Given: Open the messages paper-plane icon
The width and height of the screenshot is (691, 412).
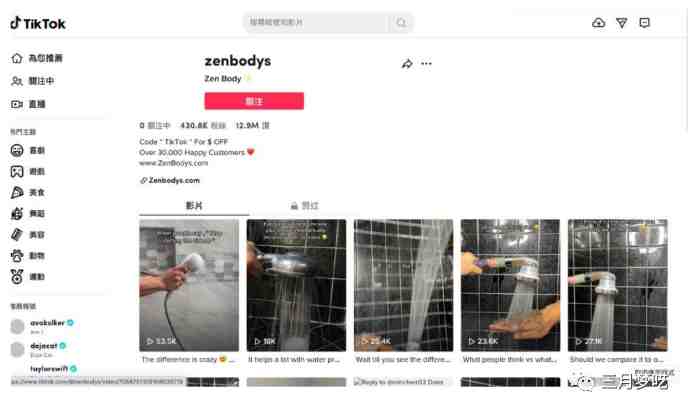Looking at the screenshot, I should point(621,23).
